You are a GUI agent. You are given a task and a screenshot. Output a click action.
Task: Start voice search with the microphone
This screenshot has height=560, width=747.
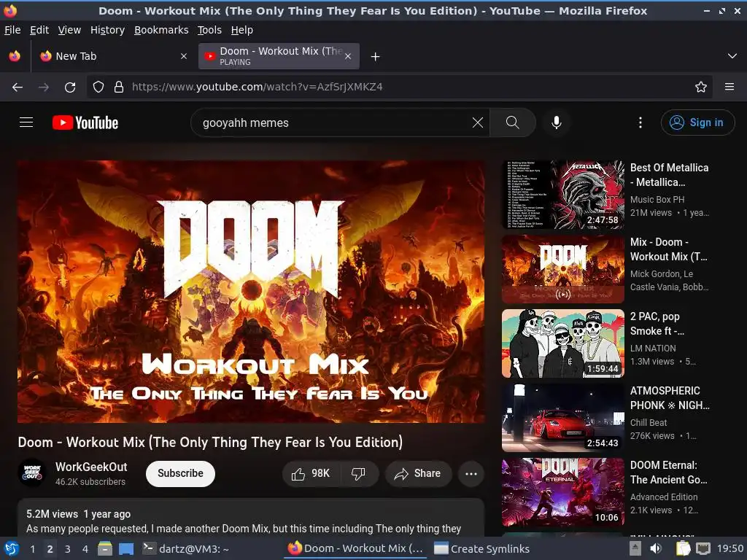coord(556,122)
